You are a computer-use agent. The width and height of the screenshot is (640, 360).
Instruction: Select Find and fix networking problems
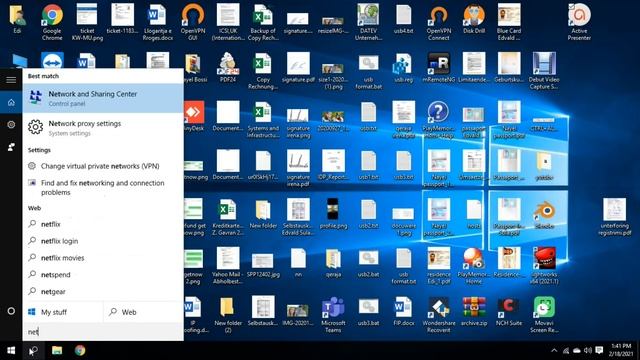coord(103,187)
